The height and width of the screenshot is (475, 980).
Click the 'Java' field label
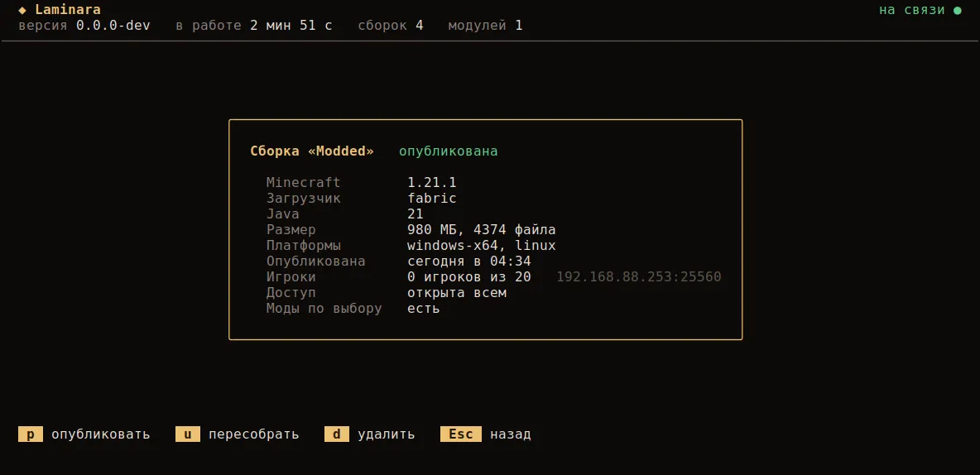pos(282,214)
